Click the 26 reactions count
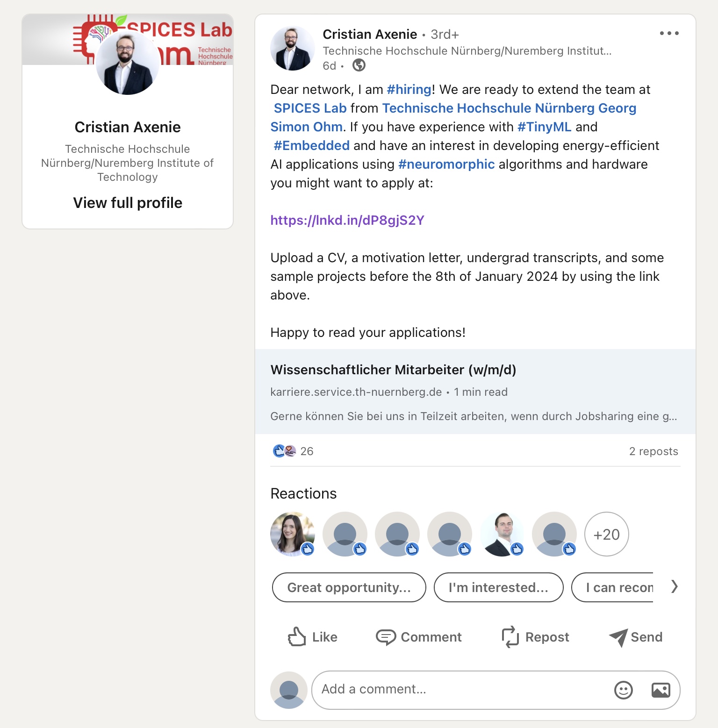This screenshot has width=718, height=728. tap(307, 451)
